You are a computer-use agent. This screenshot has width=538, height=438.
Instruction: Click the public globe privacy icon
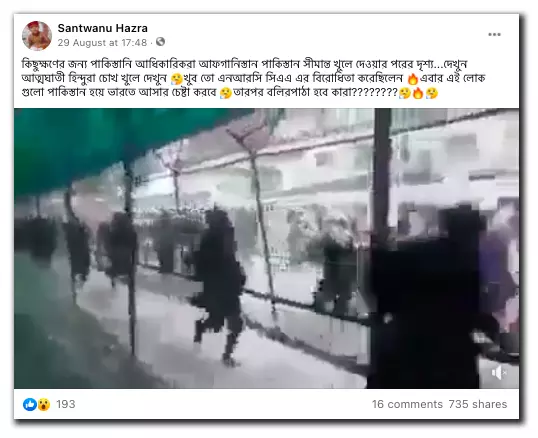point(160,42)
